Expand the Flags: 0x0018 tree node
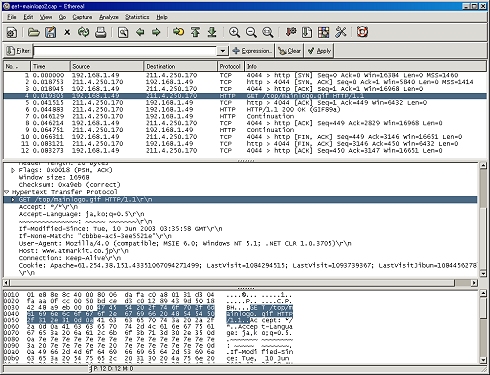490x375 pixels. (13, 170)
